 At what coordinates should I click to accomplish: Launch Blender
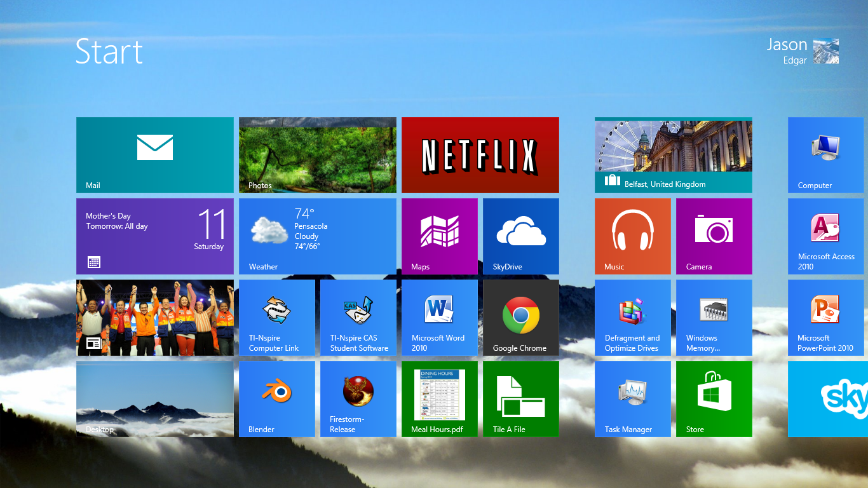(277, 399)
